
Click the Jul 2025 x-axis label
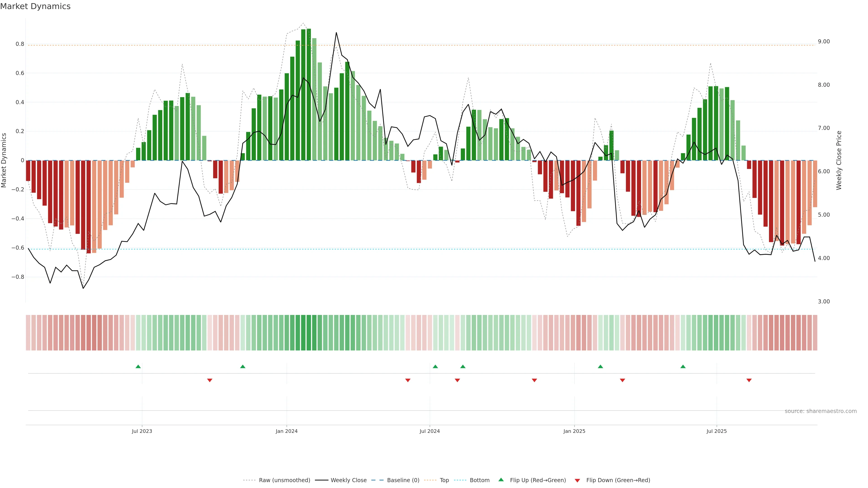click(717, 431)
